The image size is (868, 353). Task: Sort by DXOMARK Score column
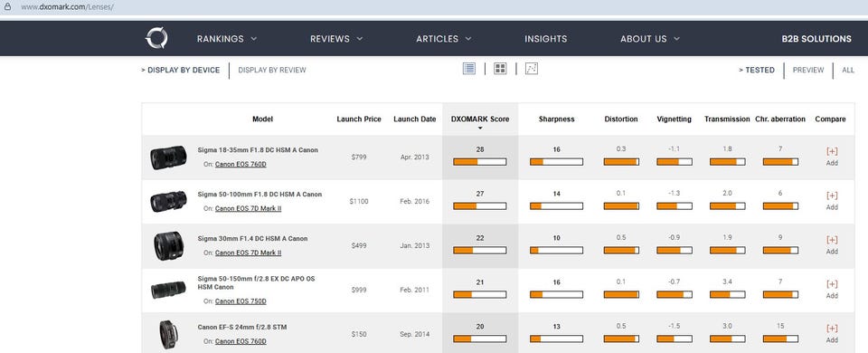(480, 119)
